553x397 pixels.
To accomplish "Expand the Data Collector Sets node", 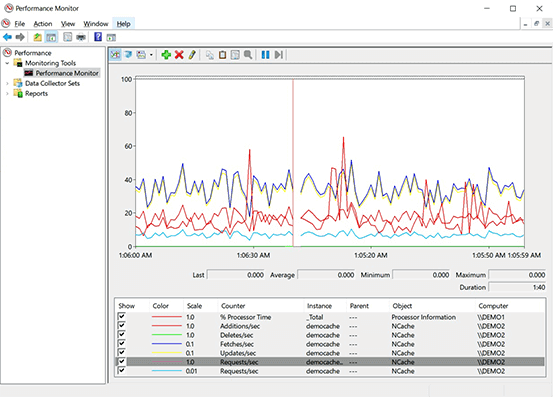I will coord(7,84).
